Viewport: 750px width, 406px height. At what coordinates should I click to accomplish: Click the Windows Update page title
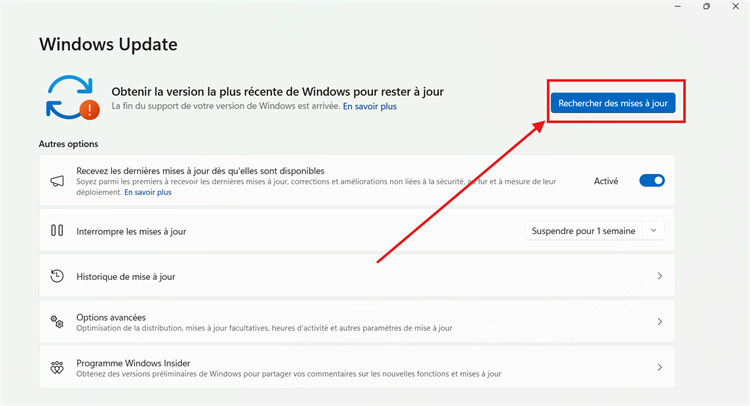[x=108, y=44]
